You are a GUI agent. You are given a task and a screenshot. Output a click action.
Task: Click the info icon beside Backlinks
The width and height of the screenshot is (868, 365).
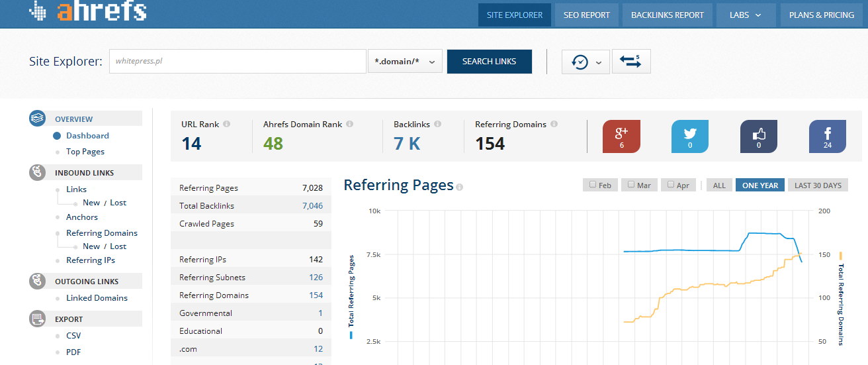coord(437,124)
